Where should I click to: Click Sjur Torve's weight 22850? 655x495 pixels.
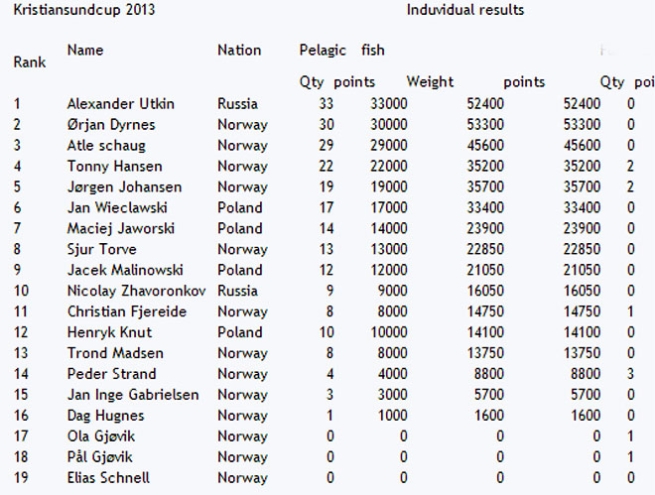[485, 249]
